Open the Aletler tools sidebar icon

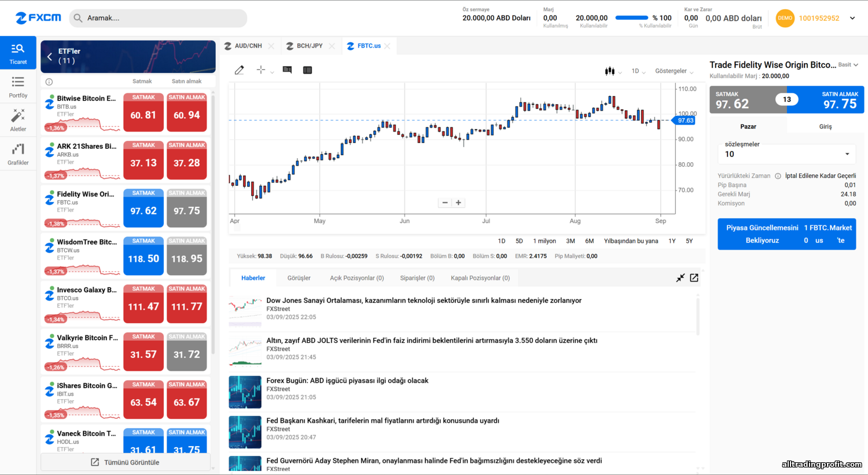coord(18,120)
